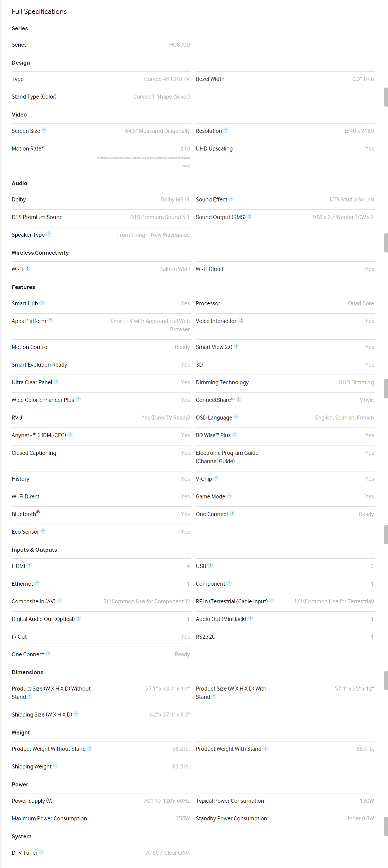Screen dimensions: 388x868
Task: Open the Digital Audio Out (Optical) tooltip
Action: [x=79, y=619]
